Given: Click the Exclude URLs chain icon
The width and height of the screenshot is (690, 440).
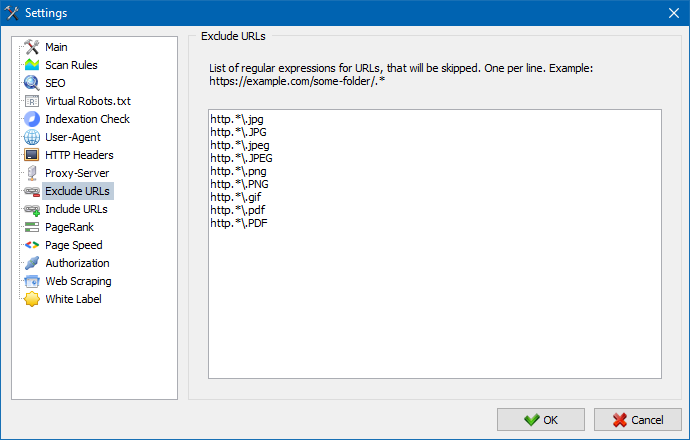Looking at the screenshot, I should pyautogui.click(x=32, y=191).
